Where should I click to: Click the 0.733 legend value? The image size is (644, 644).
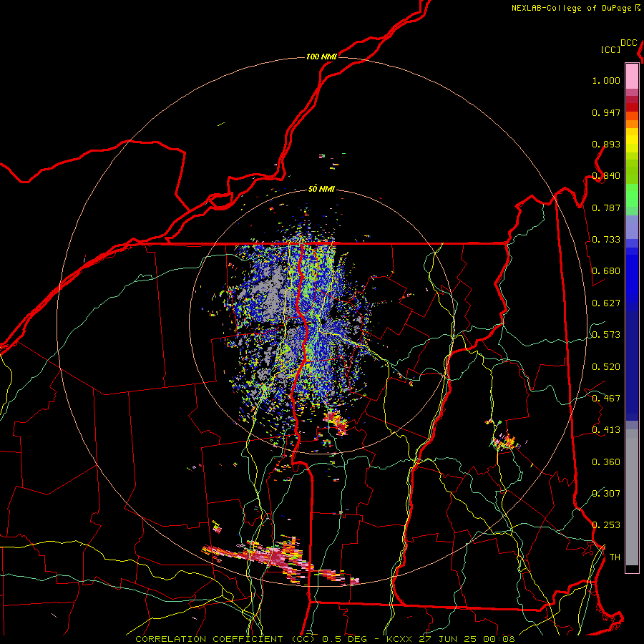coord(606,240)
